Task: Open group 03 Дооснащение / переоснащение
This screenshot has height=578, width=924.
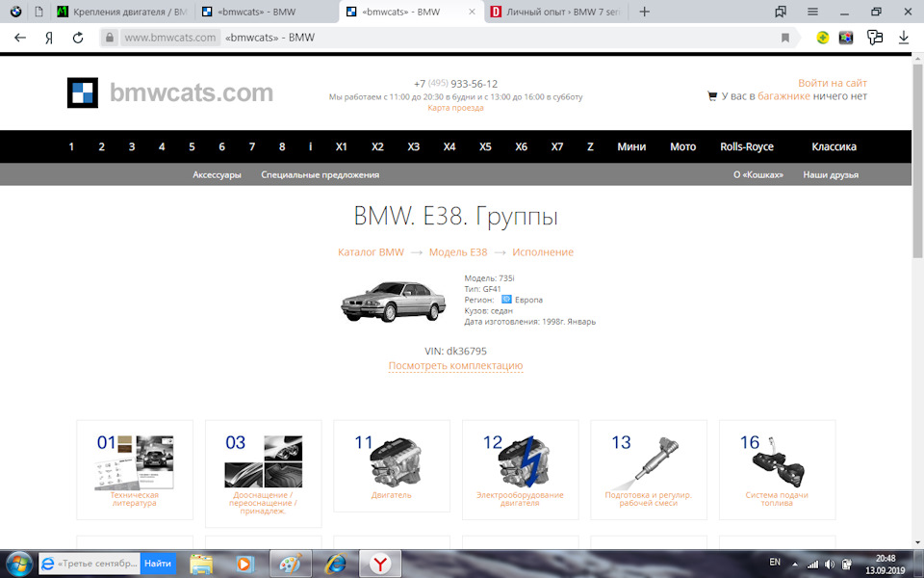Action: (x=264, y=474)
